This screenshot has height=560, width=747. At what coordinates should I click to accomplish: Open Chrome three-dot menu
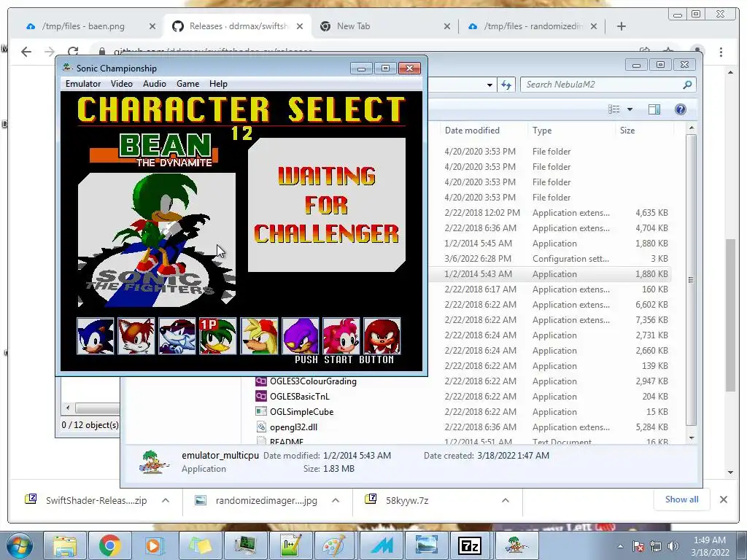721,52
